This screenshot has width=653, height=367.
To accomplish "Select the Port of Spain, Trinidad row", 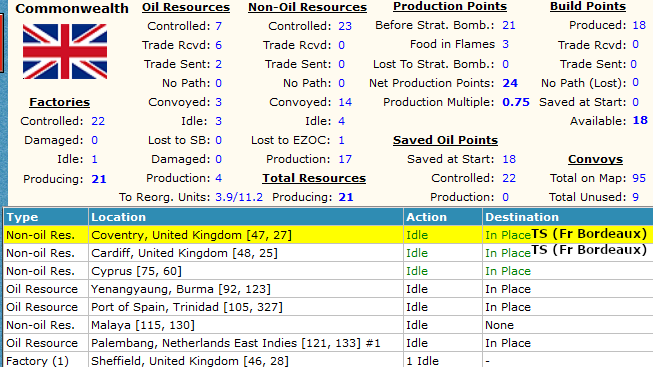I will [x=328, y=307].
